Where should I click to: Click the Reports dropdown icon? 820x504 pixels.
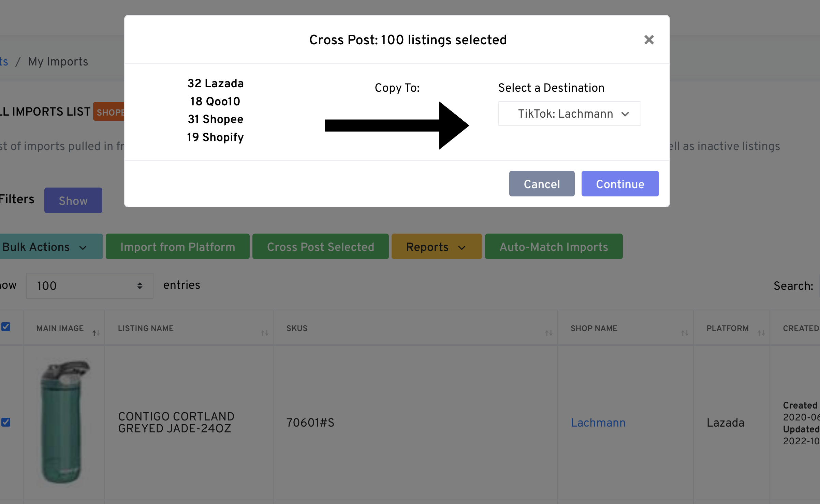tap(463, 247)
